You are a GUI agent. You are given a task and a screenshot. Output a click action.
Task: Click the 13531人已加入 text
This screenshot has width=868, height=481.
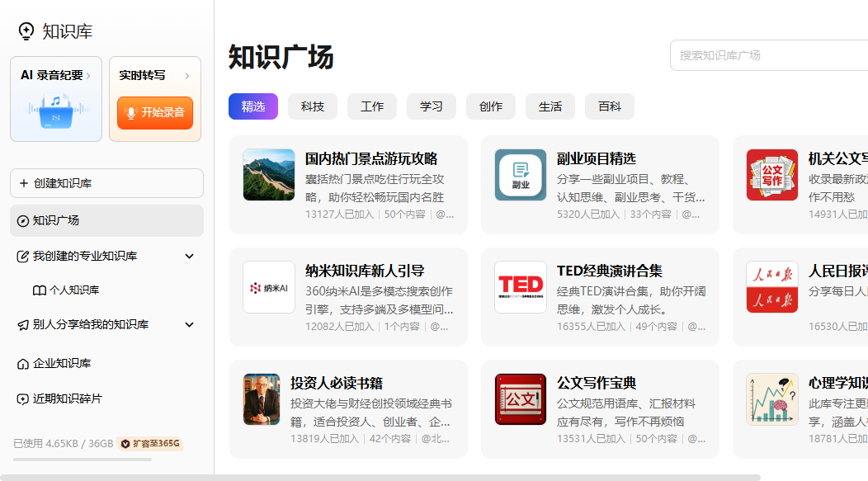(x=592, y=439)
